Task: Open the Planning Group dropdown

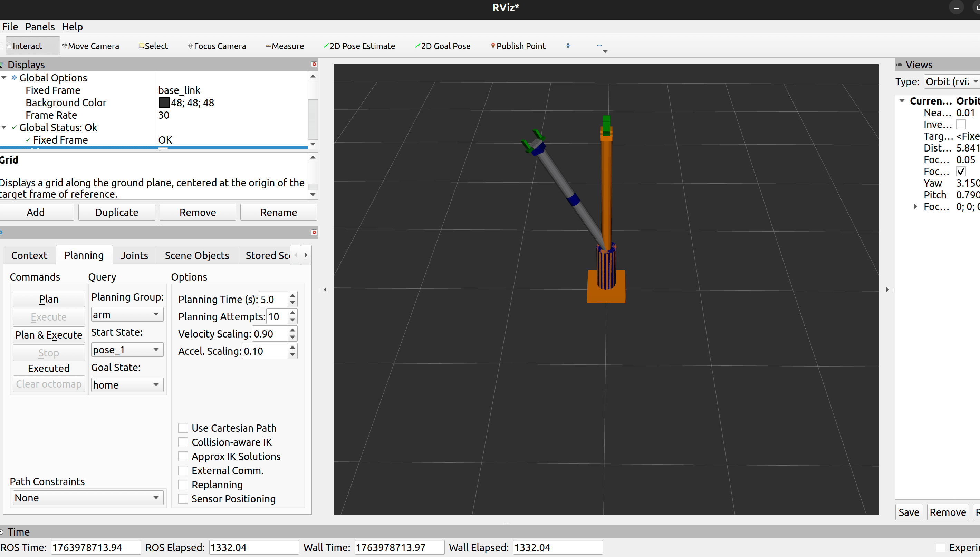Action: (127, 314)
